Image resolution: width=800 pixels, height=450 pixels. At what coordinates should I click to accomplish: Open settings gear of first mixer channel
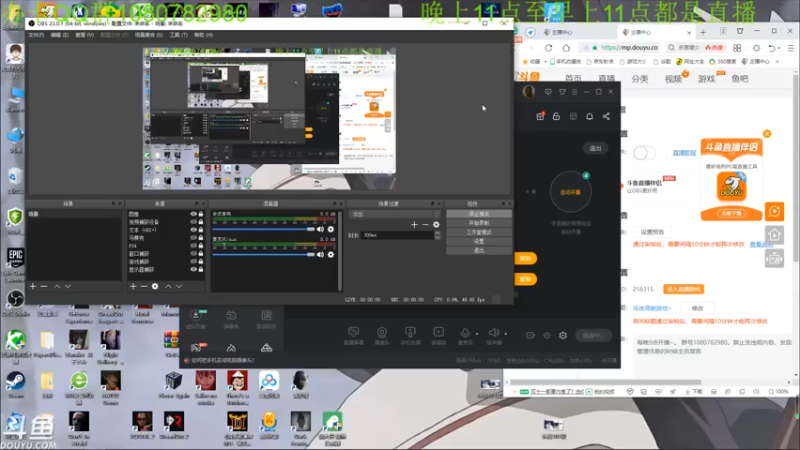331,229
